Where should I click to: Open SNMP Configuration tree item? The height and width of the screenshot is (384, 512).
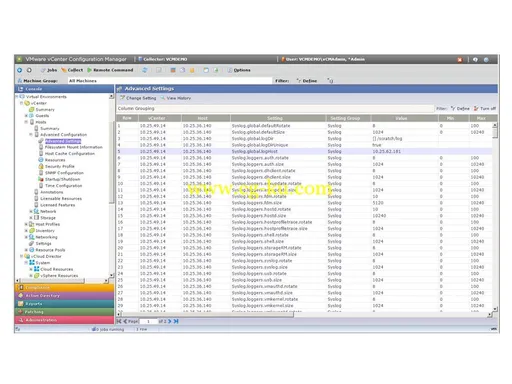[64, 173]
